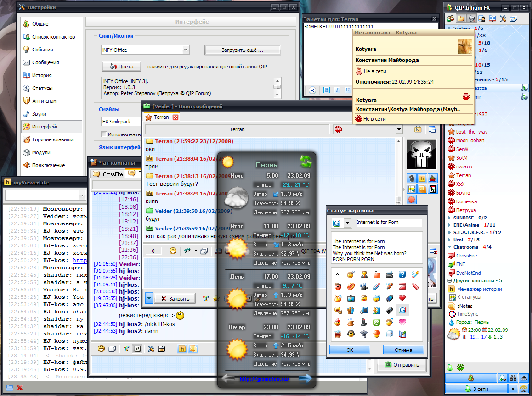The image size is (532, 396).
Task: Click the Internet is for Porn title field
Action: [389, 222]
